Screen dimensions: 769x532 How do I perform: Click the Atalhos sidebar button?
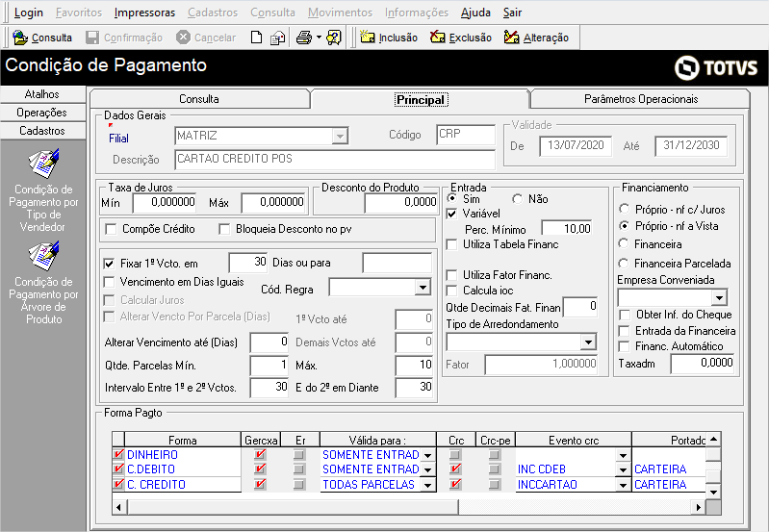tap(42, 94)
